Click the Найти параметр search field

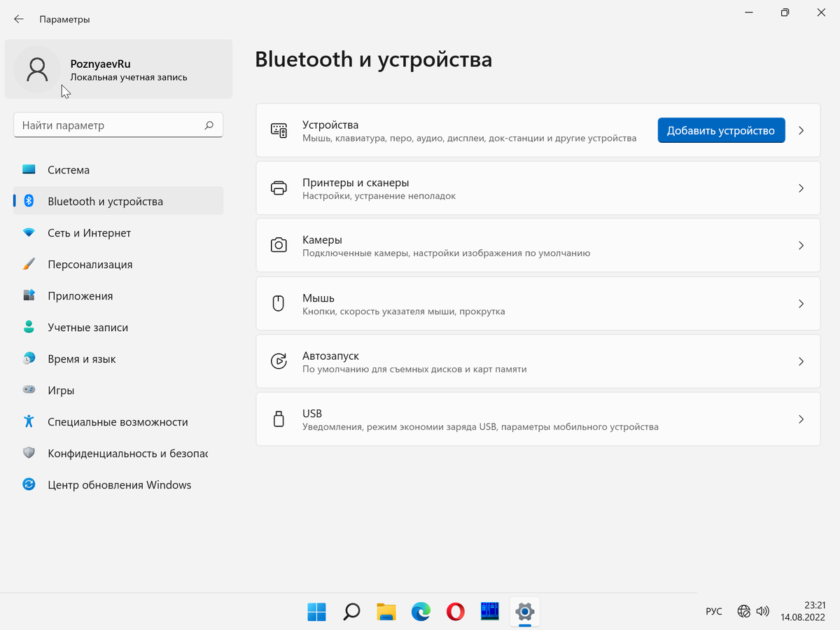[118, 125]
